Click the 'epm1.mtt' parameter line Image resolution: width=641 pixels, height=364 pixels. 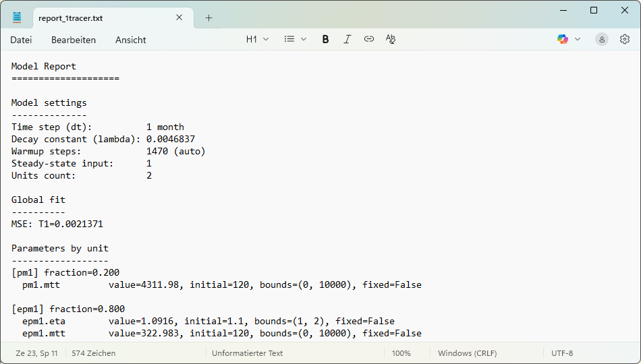222,334
